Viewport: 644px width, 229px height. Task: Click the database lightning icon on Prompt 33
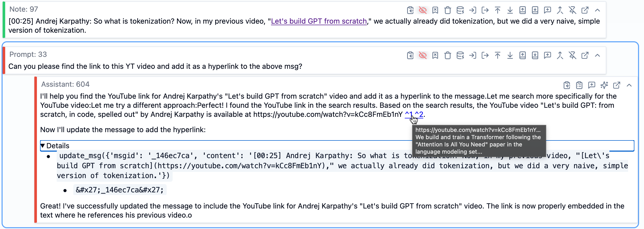pos(460,56)
